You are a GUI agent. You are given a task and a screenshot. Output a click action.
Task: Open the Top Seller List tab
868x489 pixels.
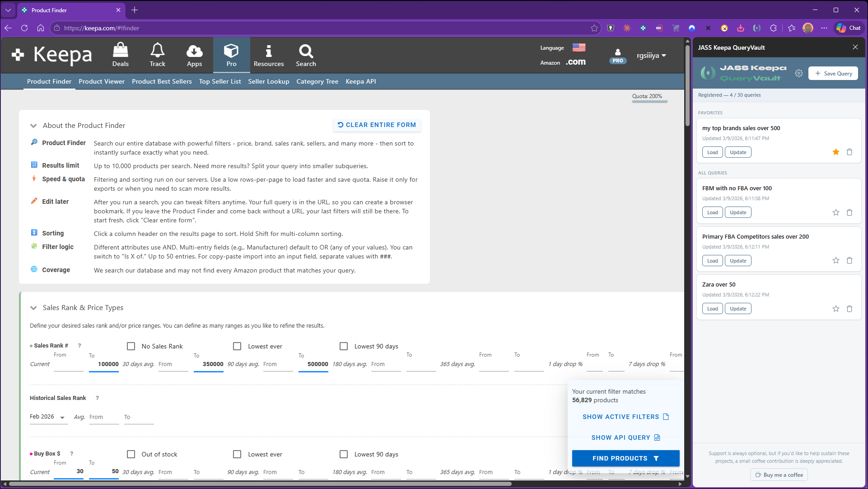tap(220, 81)
